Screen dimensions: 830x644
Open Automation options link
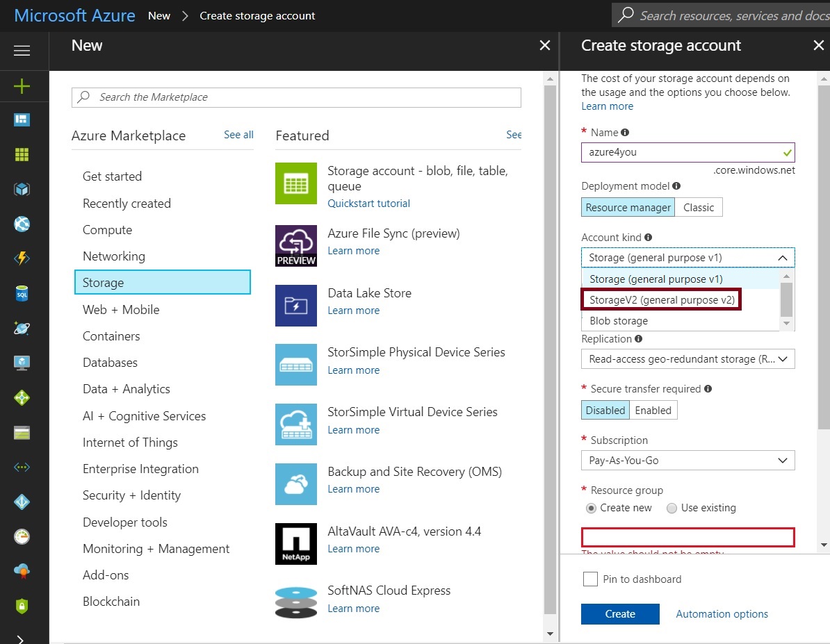[722, 614]
